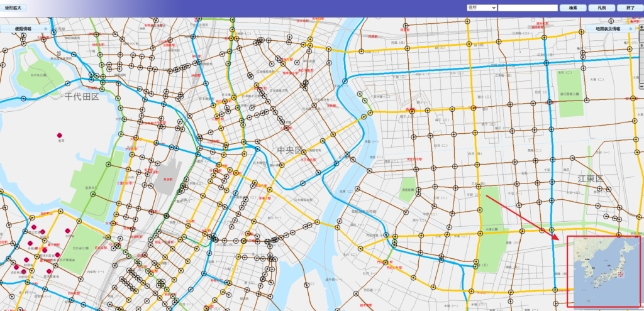Open the Japan overview minimap thumbnail
The image size is (644, 311).
point(604,271)
